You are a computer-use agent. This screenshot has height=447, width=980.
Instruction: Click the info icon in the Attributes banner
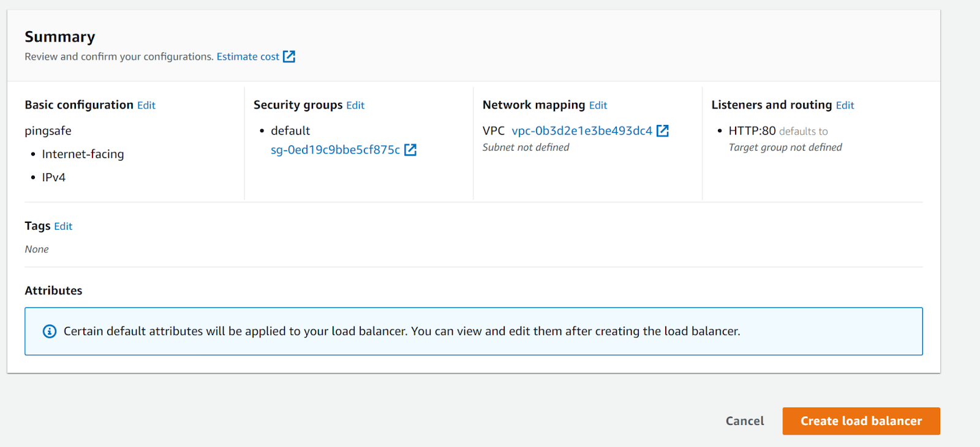tap(50, 331)
